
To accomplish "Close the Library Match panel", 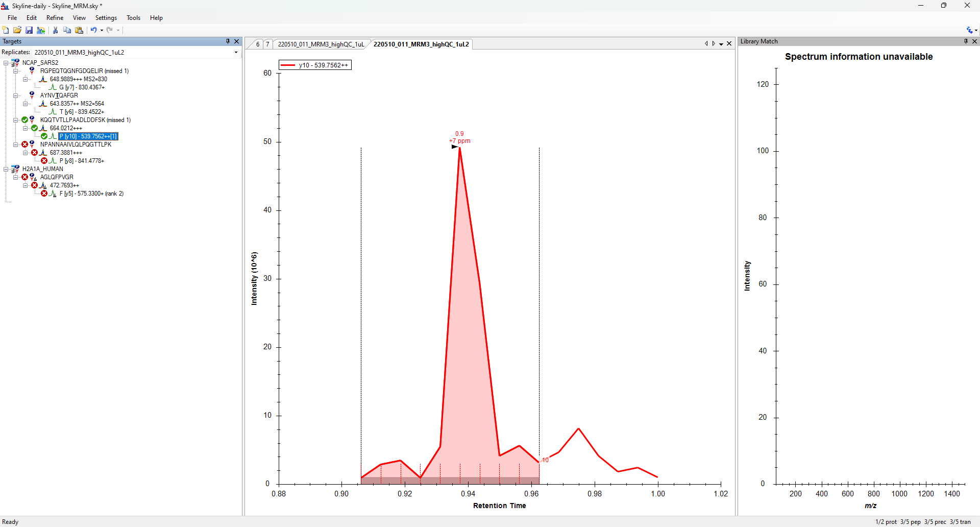I will tap(974, 41).
